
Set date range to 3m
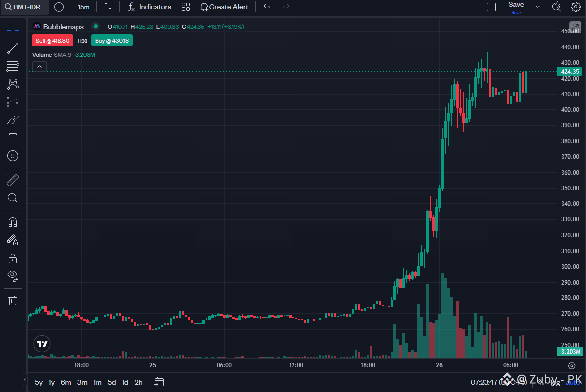coord(82,382)
